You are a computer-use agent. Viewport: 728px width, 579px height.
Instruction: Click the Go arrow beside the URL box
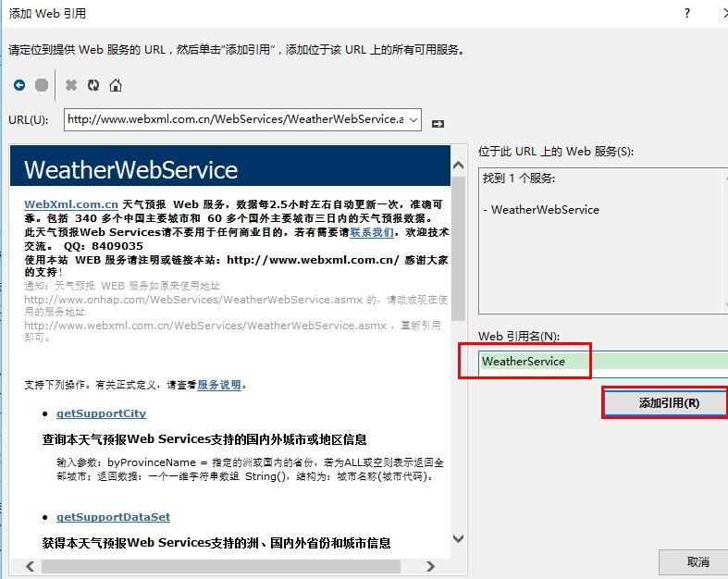coord(438,124)
